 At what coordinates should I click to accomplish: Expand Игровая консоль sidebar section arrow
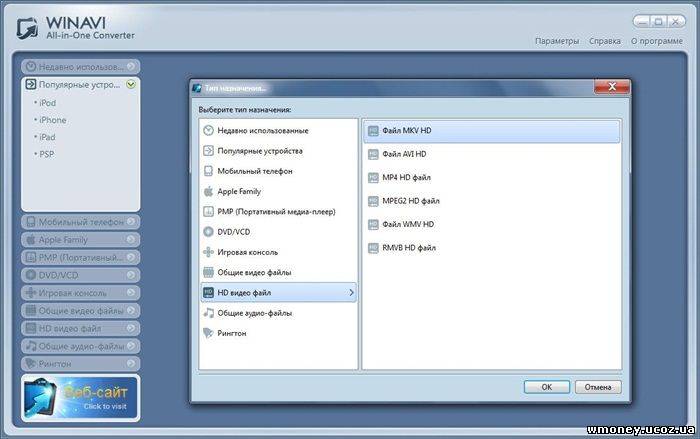pos(131,293)
